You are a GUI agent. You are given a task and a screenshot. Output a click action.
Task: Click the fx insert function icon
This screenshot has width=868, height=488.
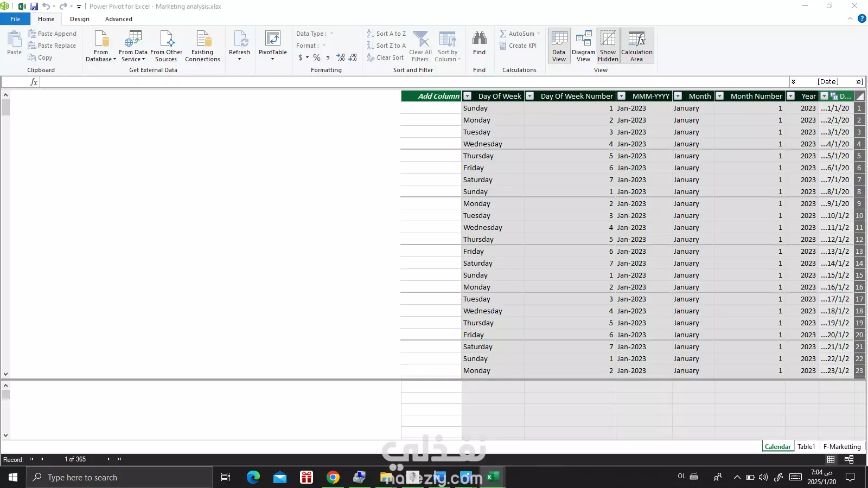point(34,82)
